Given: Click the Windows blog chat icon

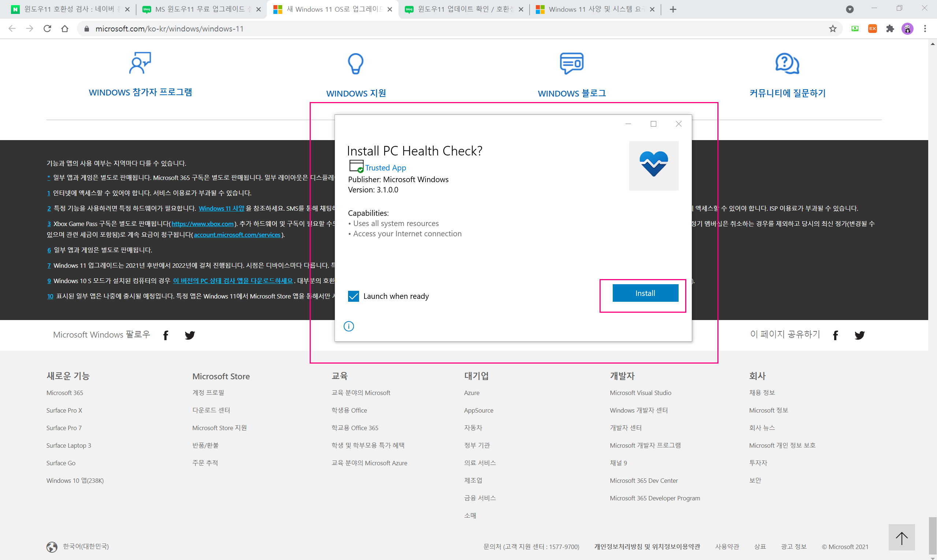Looking at the screenshot, I should tap(572, 63).
